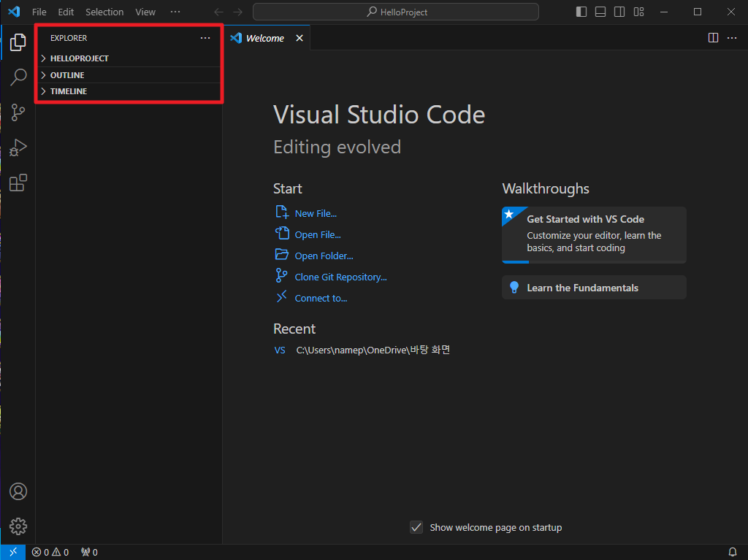The image size is (748, 560).
Task: Open the Search view in activity bar
Action: (18, 77)
